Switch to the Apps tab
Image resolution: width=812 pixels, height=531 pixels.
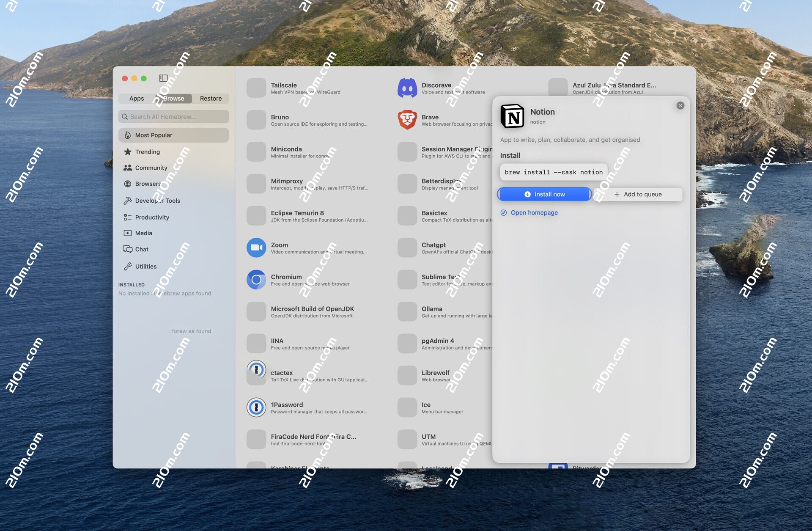tap(137, 99)
